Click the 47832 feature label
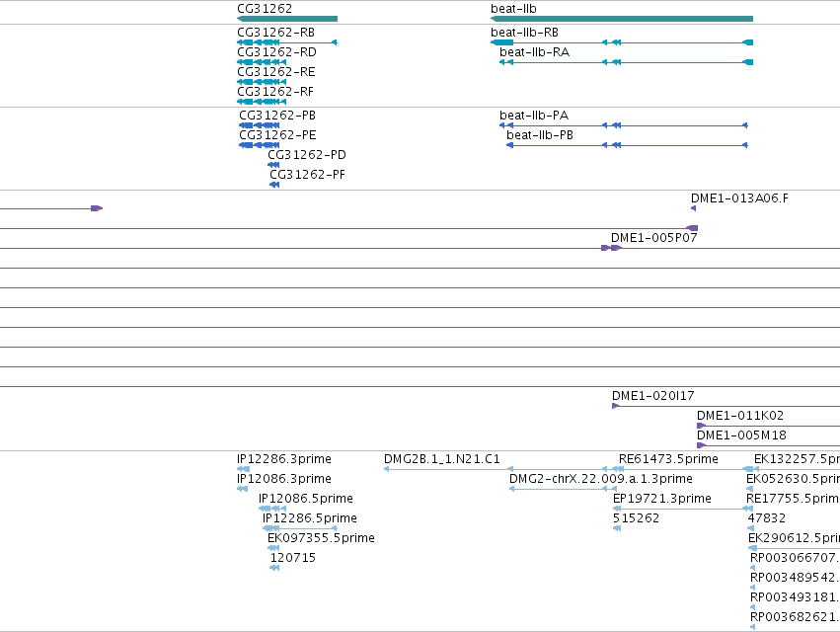 click(766, 518)
